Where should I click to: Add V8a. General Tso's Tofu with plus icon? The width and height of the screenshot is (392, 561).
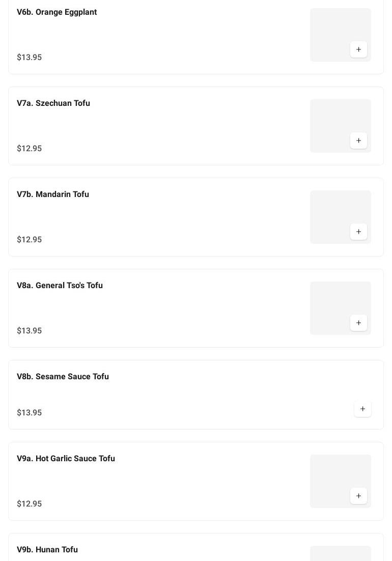[358, 323]
